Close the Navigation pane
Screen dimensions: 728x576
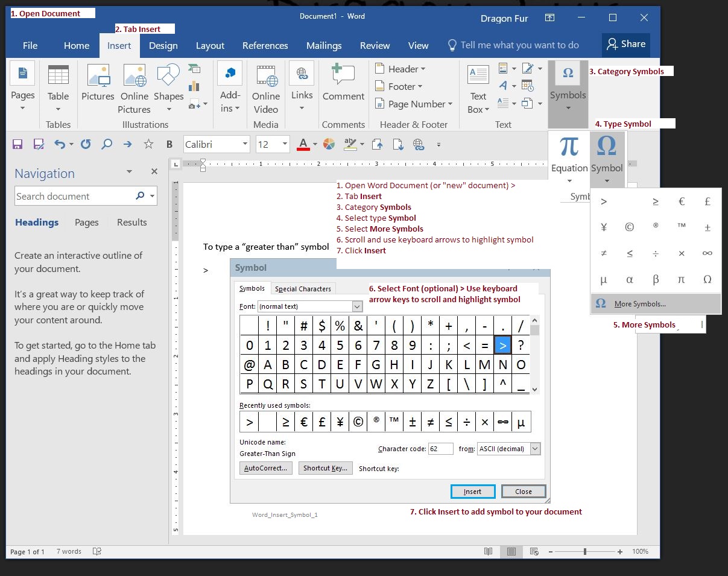click(x=154, y=172)
